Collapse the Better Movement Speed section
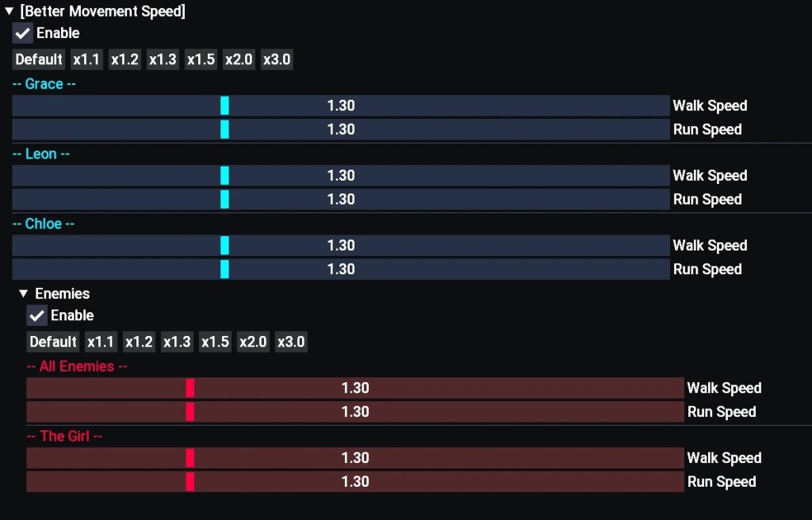The width and height of the screenshot is (812, 520). coord(10,12)
